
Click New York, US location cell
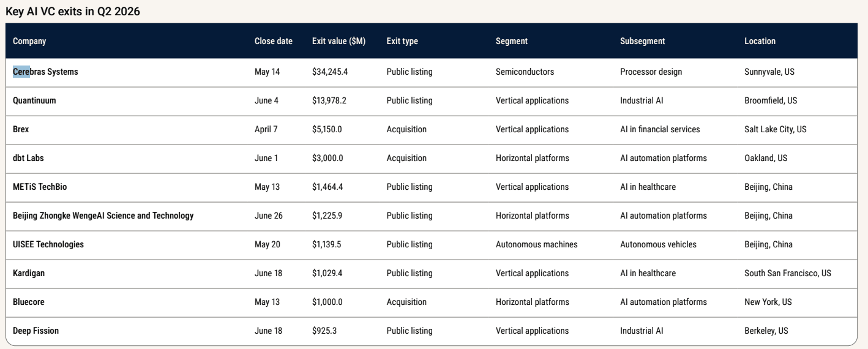(768, 302)
